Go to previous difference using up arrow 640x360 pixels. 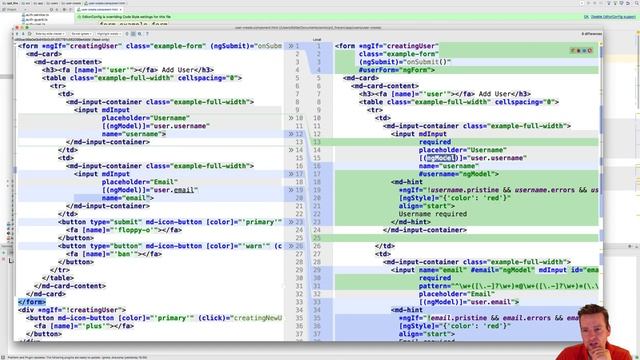(18, 34)
